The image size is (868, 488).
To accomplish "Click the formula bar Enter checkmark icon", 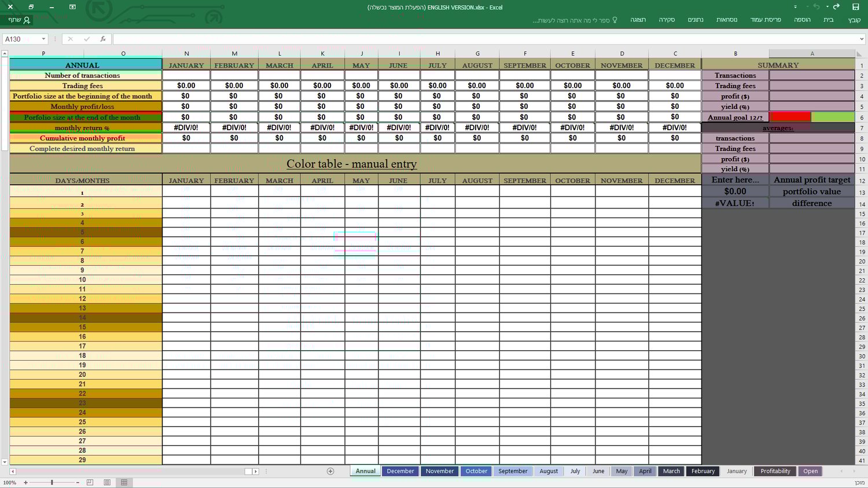I will [87, 39].
